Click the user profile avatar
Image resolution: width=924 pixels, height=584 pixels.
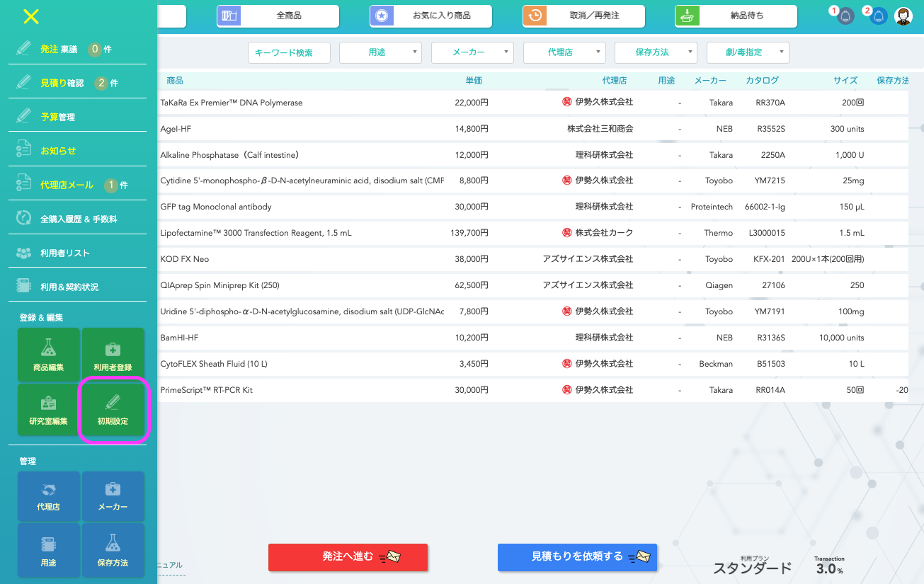[x=903, y=16]
